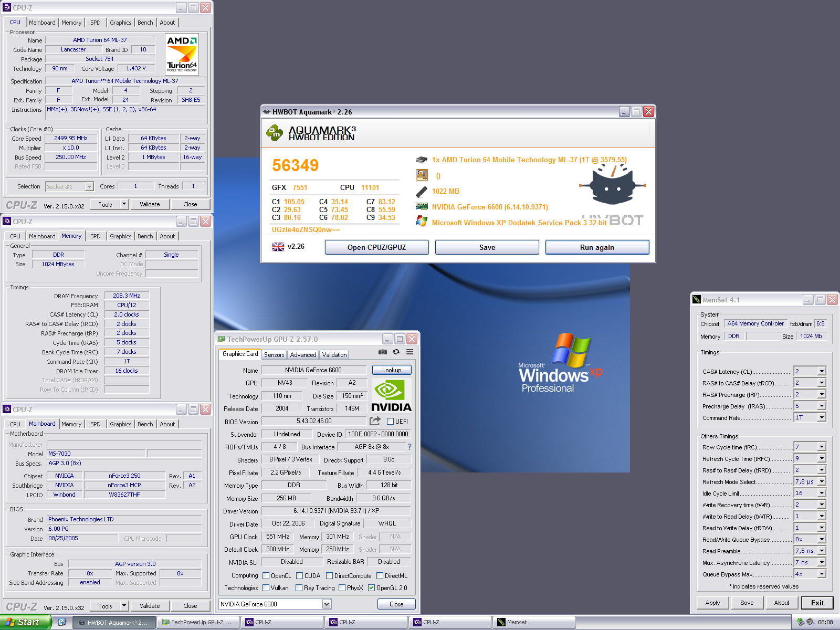Expand the Refresh Mode Select dropdown

click(822, 481)
